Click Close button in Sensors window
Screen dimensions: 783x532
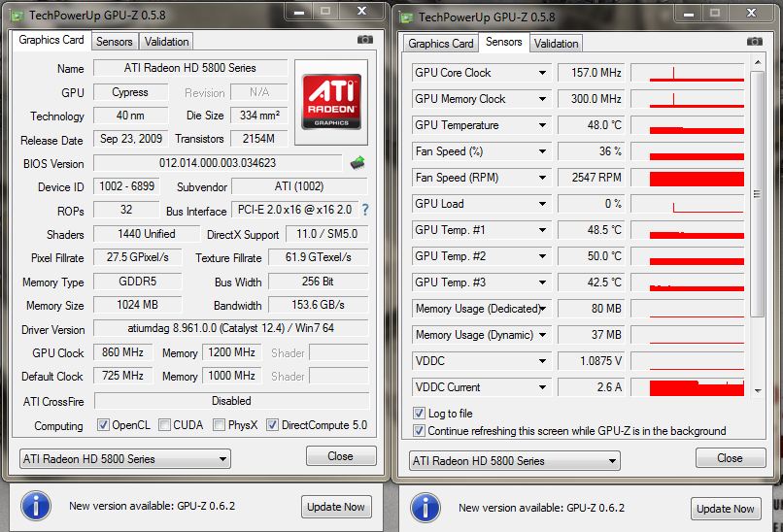pyautogui.click(x=731, y=458)
